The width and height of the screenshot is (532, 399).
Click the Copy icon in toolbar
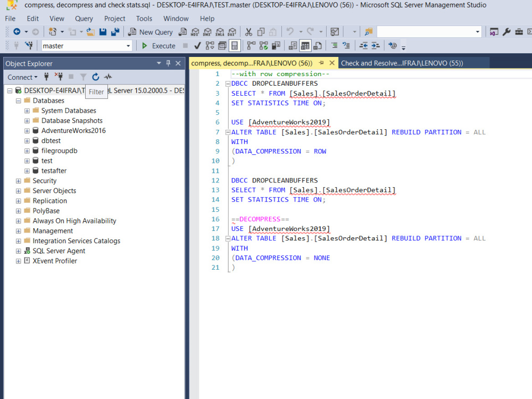tap(261, 32)
